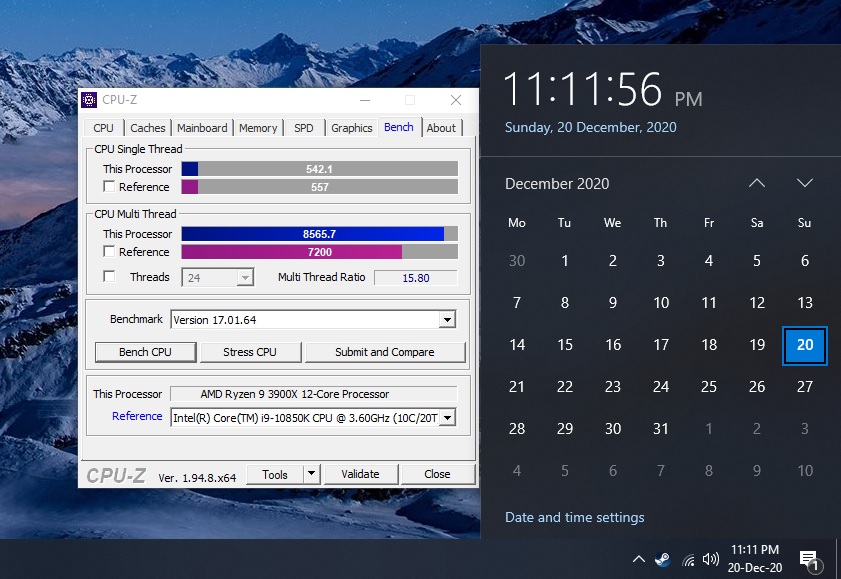Go to previous month with up arrow
841x579 pixels.
[757, 183]
